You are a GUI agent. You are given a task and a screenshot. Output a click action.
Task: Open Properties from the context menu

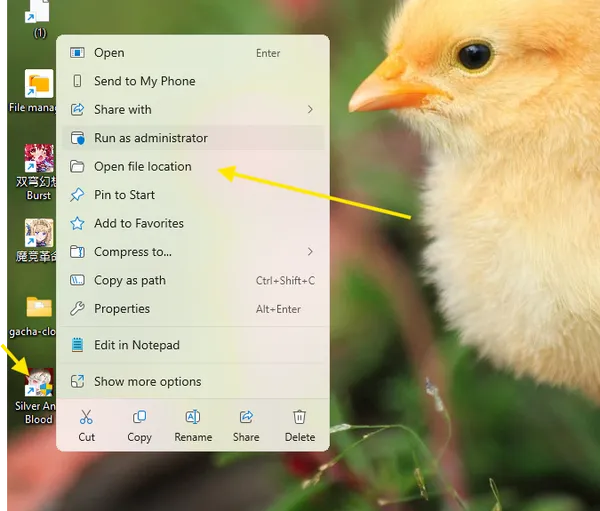coord(121,309)
